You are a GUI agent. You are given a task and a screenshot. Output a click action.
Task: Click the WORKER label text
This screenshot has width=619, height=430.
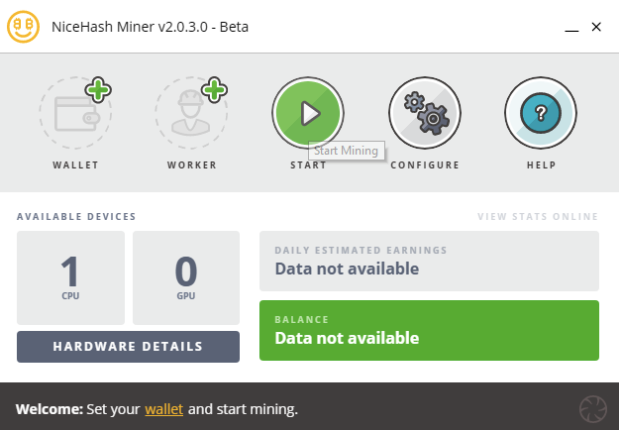tap(192, 165)
